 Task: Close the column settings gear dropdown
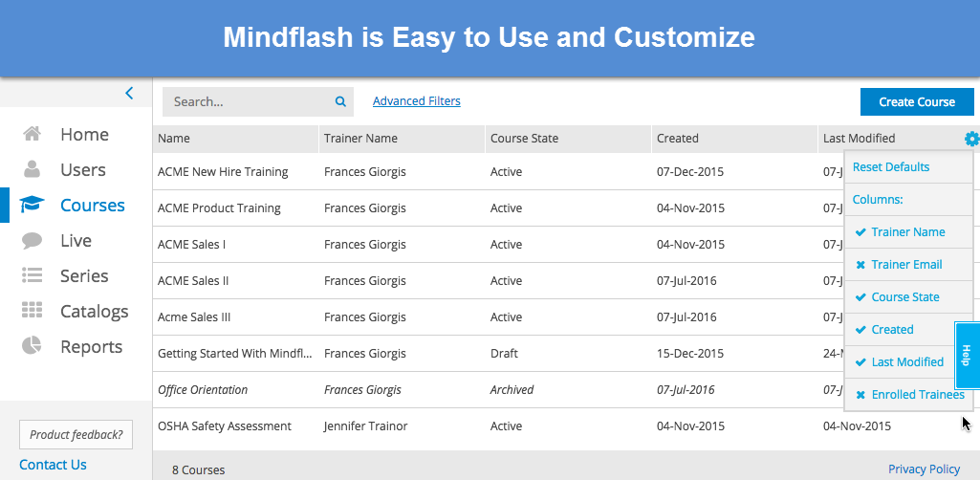point(971,140)
